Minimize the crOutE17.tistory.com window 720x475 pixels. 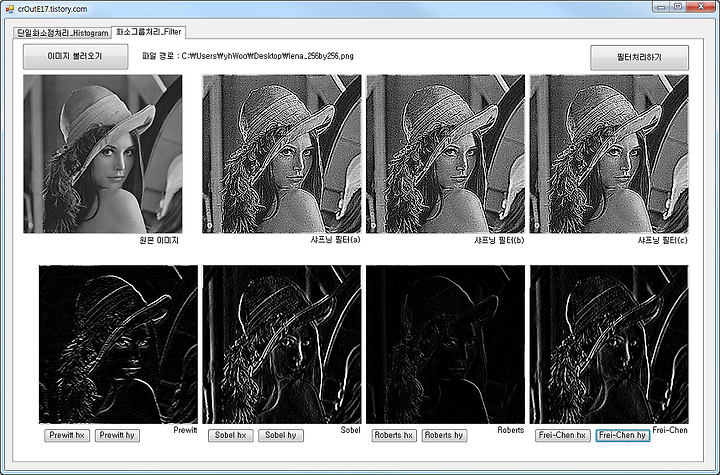click(x=661, y=7)
